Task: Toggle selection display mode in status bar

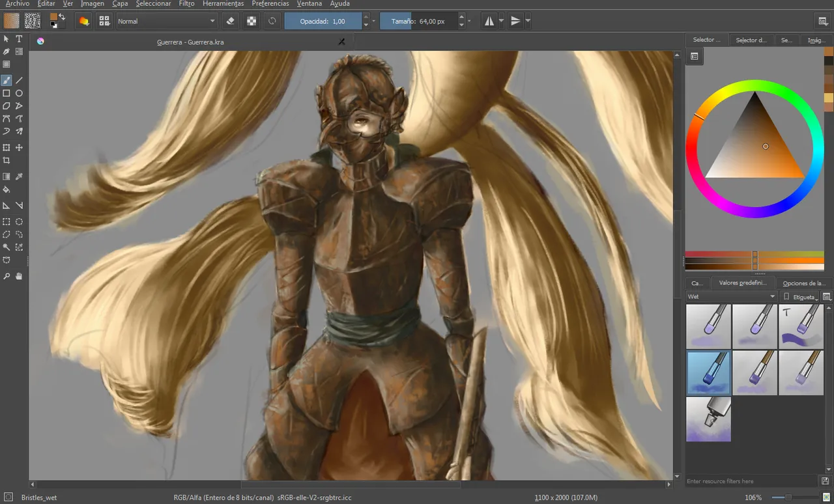Action: point(8,497)
